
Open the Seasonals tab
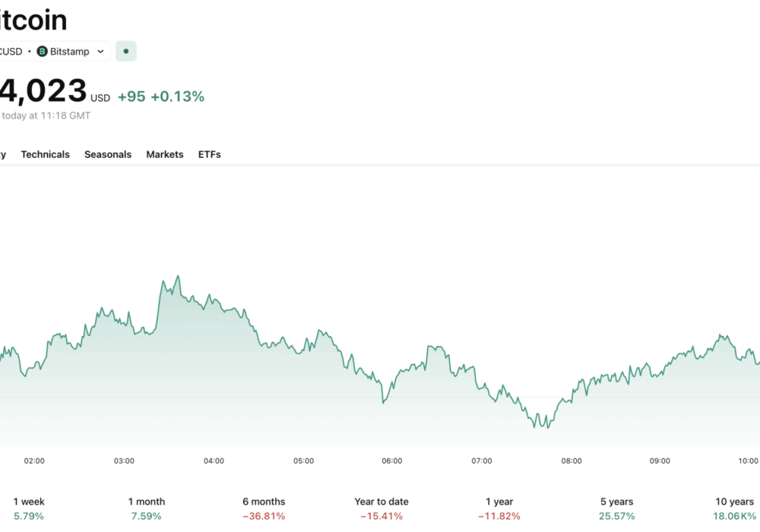108,154
